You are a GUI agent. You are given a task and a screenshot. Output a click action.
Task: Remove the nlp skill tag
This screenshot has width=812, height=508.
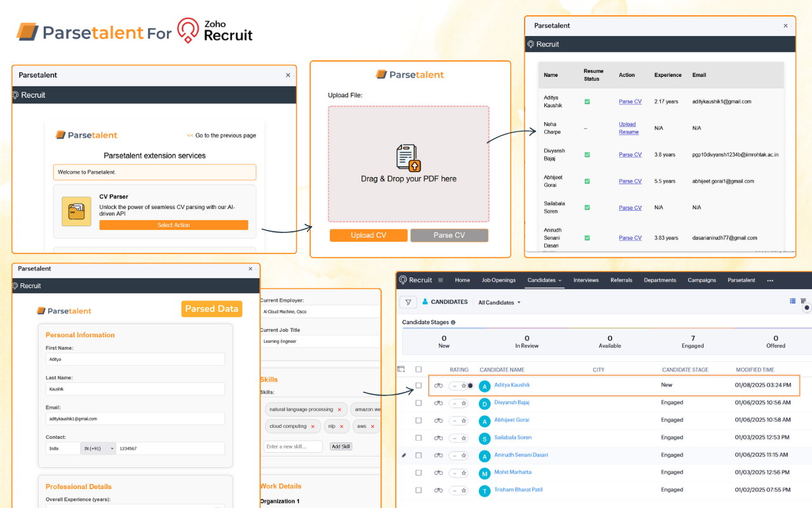point(341,426)
